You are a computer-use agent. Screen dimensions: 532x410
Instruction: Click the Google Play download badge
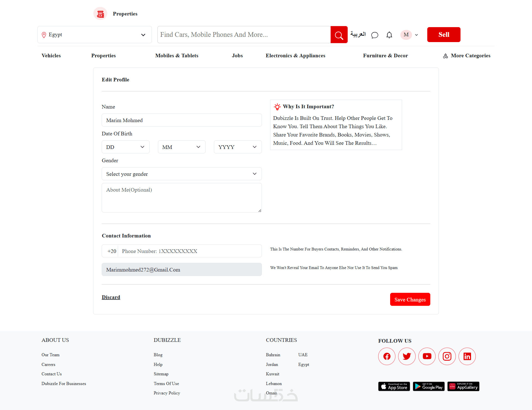pyautogui.click(x=429, y=386)
